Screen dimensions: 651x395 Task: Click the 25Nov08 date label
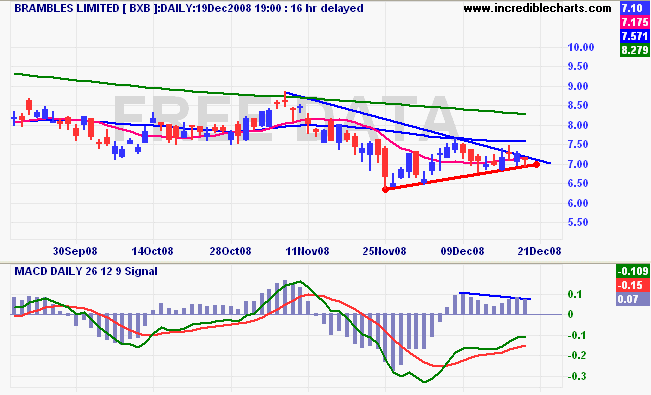385,251
